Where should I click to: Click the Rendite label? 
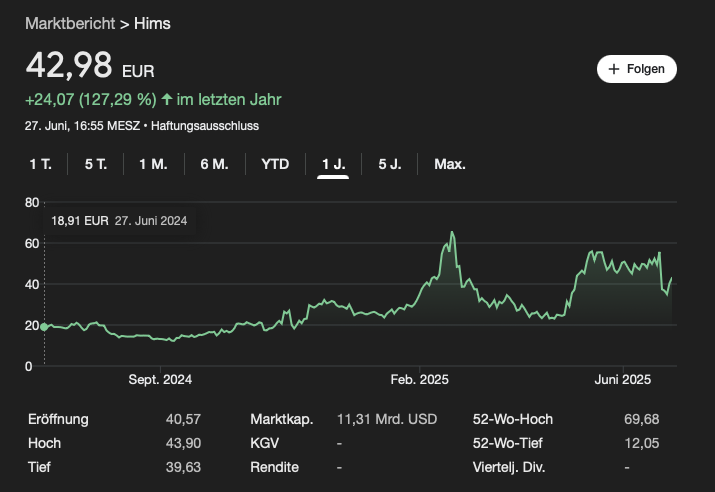275,467
